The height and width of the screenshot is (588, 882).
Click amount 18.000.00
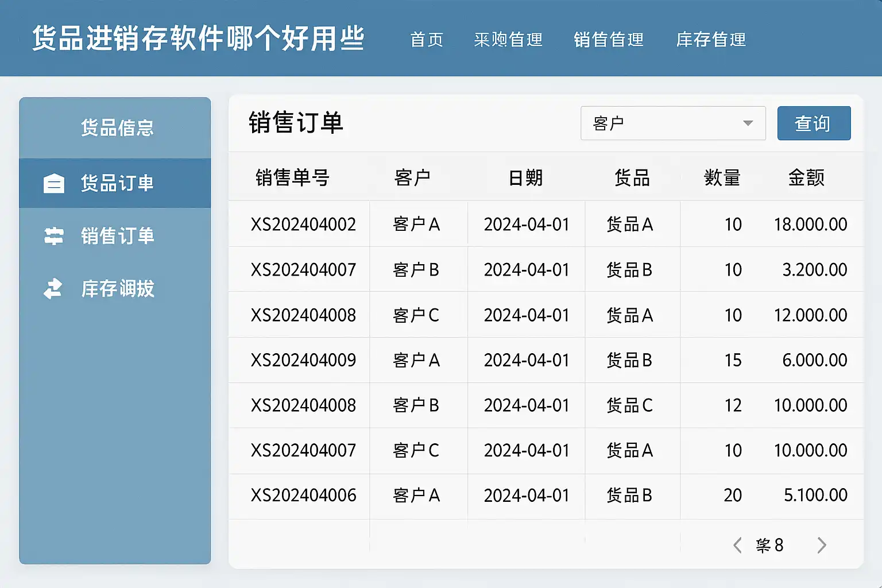click(x=810, y=224)
